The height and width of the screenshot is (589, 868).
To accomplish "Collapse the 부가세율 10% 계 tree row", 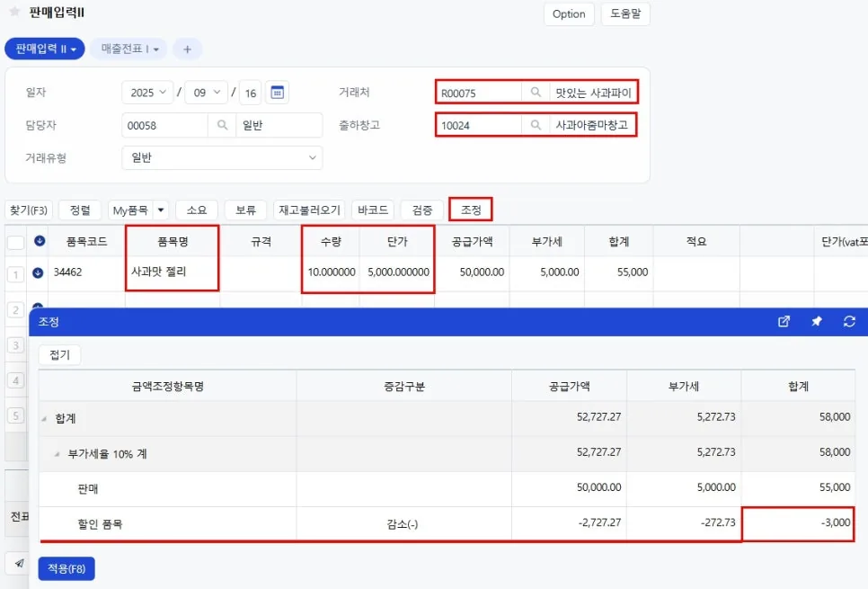I will 57,454.
